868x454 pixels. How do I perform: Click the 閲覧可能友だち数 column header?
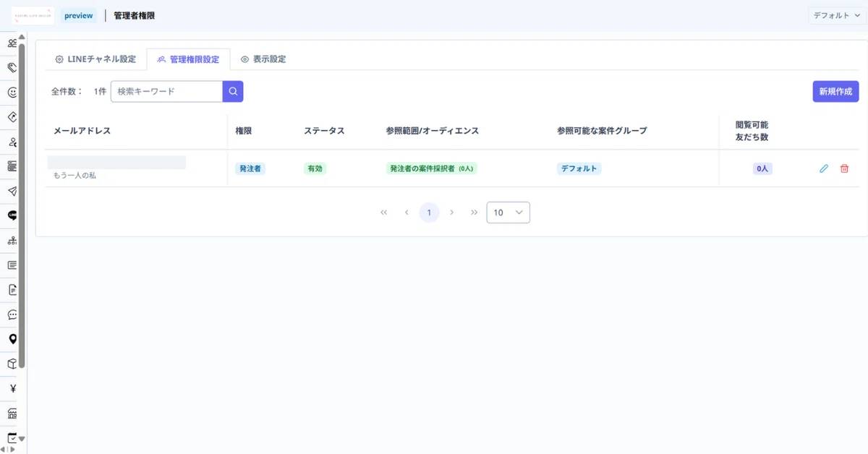[752, 131]
